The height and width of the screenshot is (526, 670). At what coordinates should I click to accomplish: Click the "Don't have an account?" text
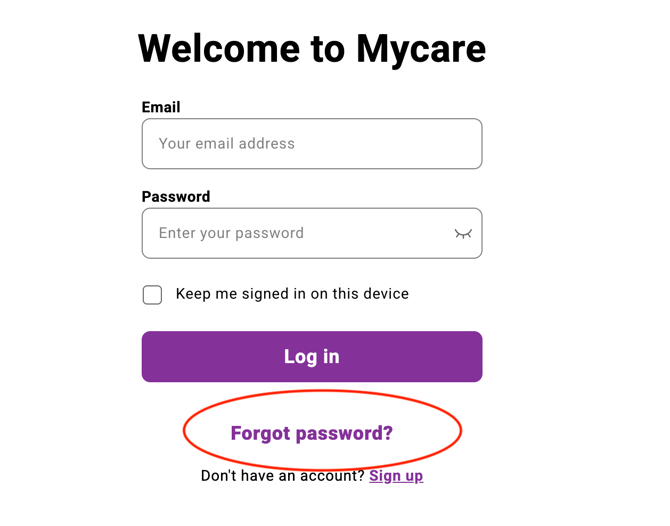[283, 476]
